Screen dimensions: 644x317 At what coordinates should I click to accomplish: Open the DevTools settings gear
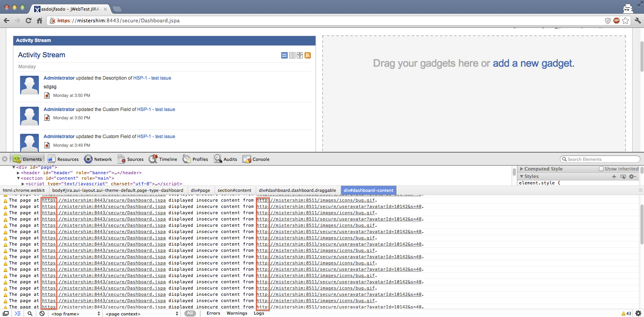point(638,313)
